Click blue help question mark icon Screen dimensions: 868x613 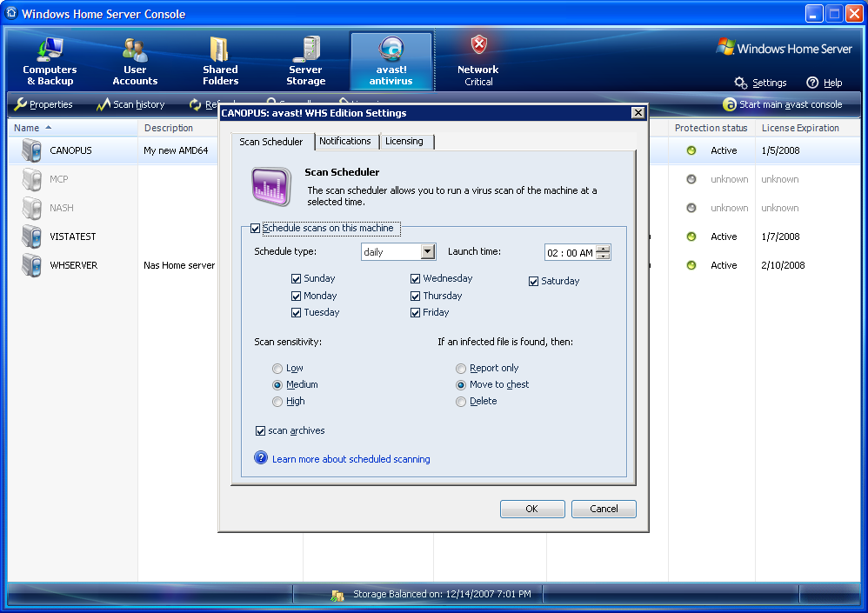point(261,458)
